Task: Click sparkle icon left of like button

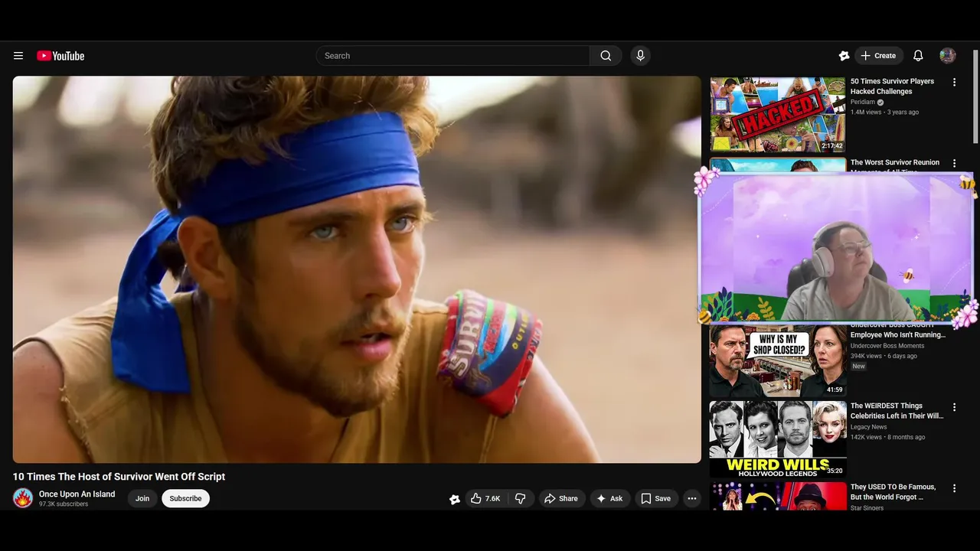Action: click(455, 499)
